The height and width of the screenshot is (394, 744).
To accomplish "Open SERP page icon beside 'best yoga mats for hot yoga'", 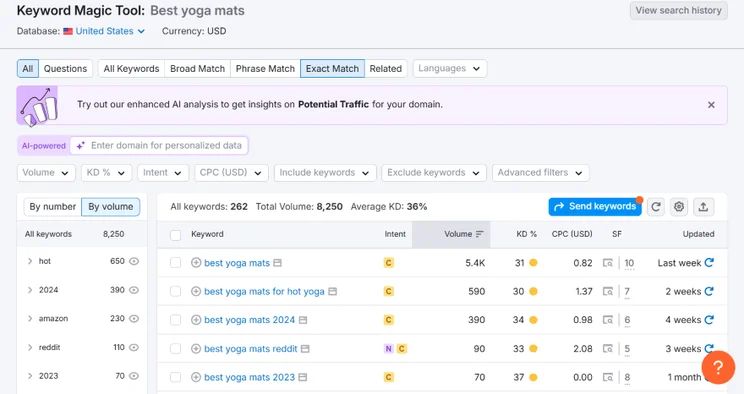I will tap(333, 291).
